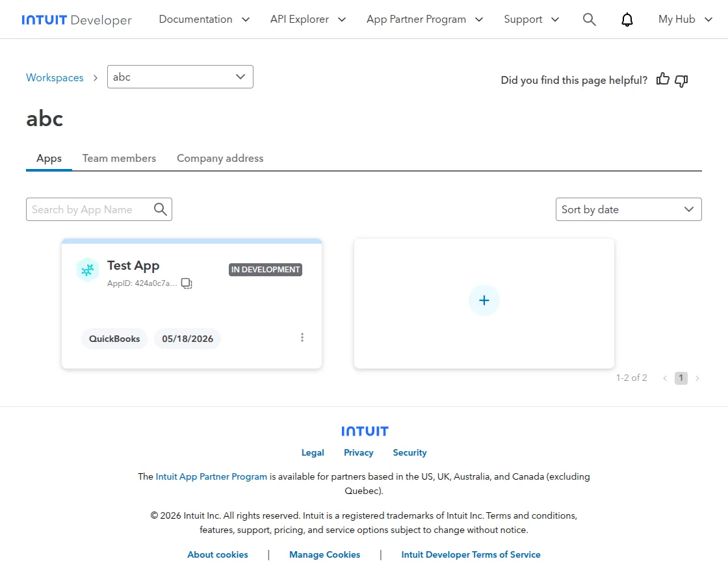
Task: Click the IN DEVELOPMENT status badge
Action: pyautogui.click(x=266, y=270)
